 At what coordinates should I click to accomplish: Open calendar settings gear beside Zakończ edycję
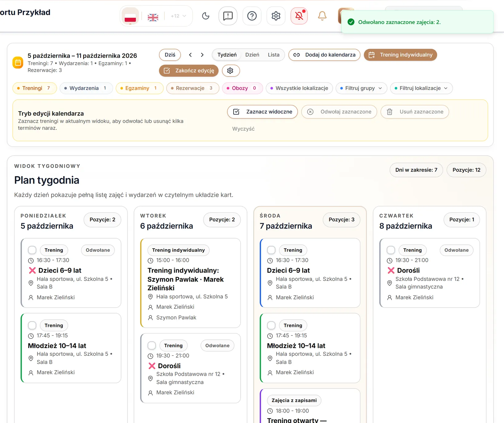click(230, 71)
